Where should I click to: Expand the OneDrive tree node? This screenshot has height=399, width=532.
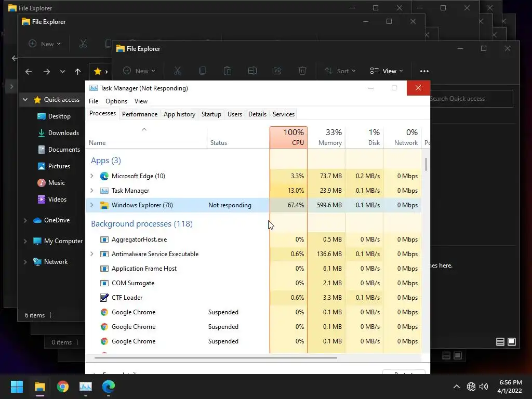point(25,220)
